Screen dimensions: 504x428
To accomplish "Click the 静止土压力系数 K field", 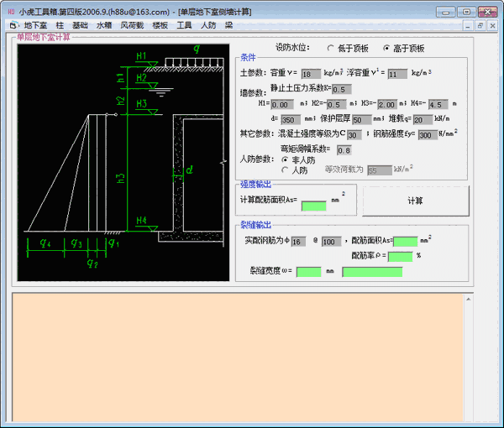I will pyautogui.click(x=342, y=89).
